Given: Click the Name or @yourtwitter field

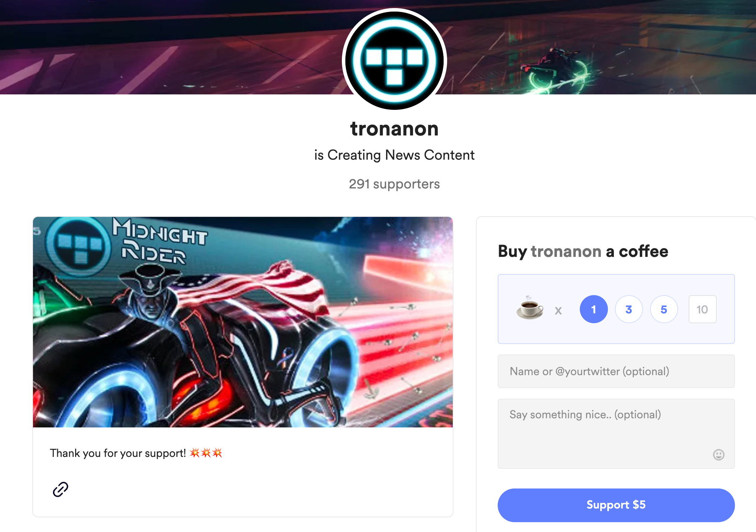Looking at the screenshot, I should point(616,371).
